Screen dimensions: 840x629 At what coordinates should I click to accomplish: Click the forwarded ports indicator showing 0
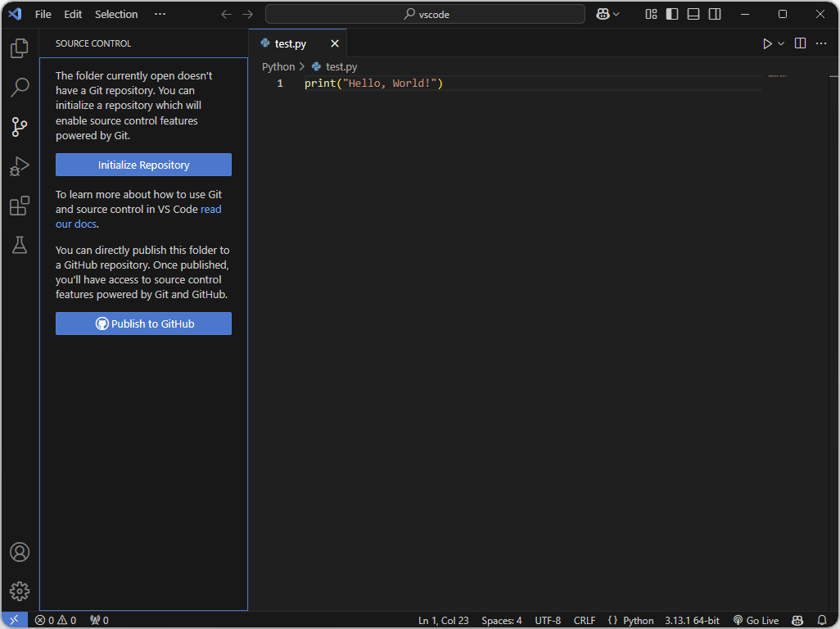pyautogui.click(x=100, y=620)
